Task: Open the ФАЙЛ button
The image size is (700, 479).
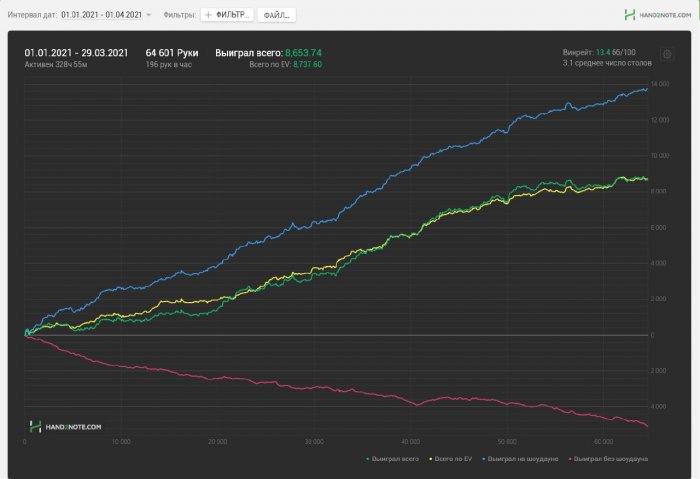Action: [x=276, y=15]
